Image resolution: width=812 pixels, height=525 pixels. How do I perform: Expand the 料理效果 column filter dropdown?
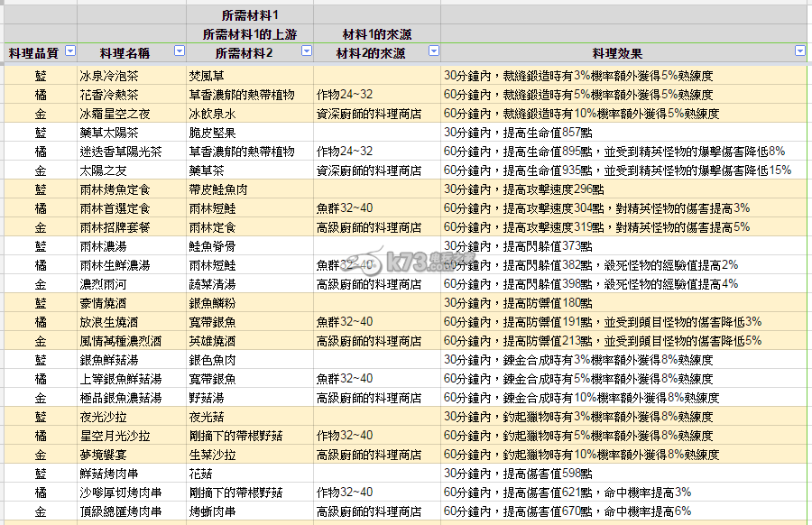(799, 52)
